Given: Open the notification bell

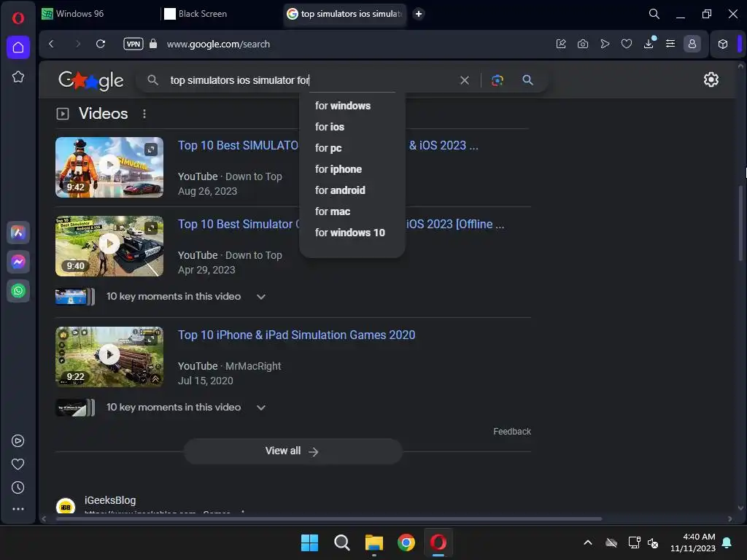Looking at the screenshot, I should tap(727, 542).
